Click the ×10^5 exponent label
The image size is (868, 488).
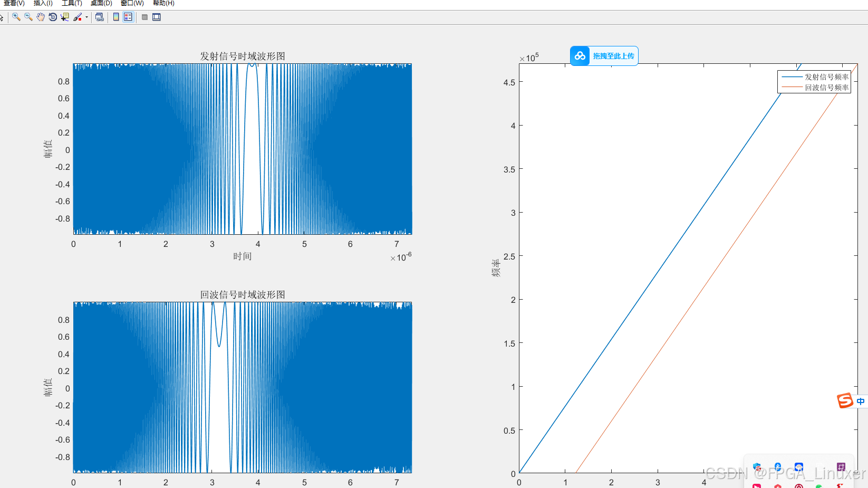529,58
